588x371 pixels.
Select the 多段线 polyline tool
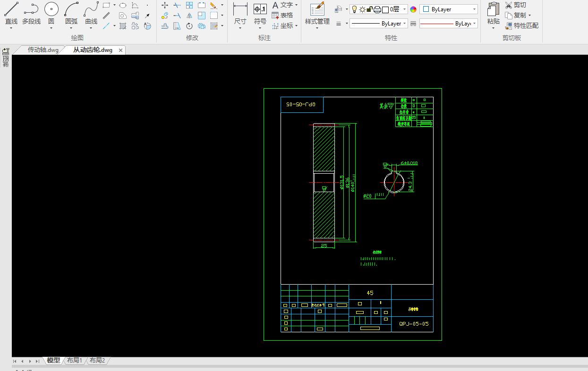(31, 9)
